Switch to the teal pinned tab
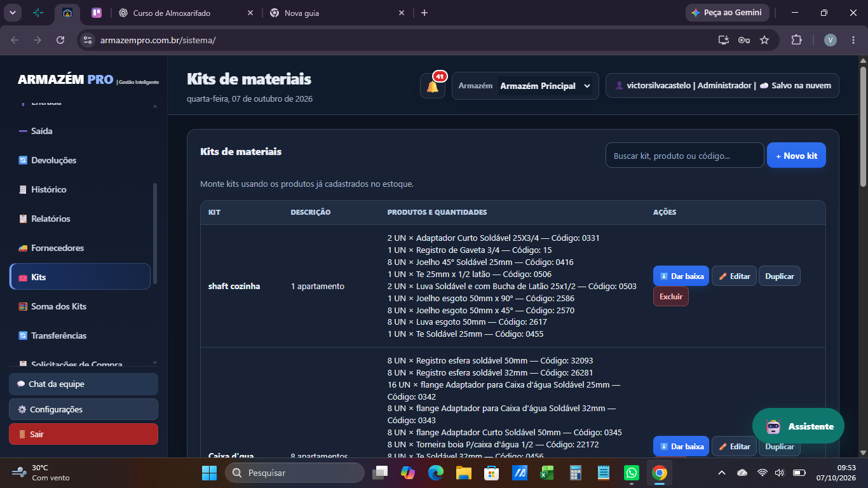Image resolution: width=868 pixels, height=488 pixels. coord(38,13)
